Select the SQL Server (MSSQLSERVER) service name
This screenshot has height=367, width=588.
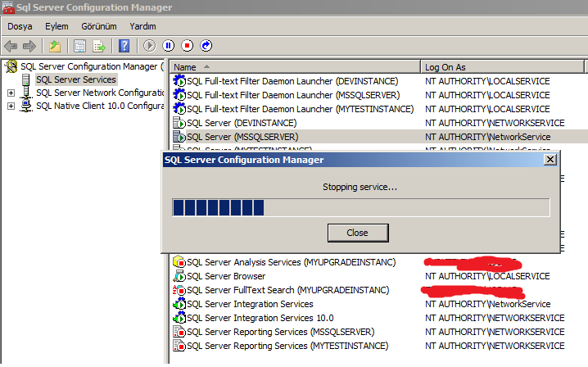tap(242, 137)
